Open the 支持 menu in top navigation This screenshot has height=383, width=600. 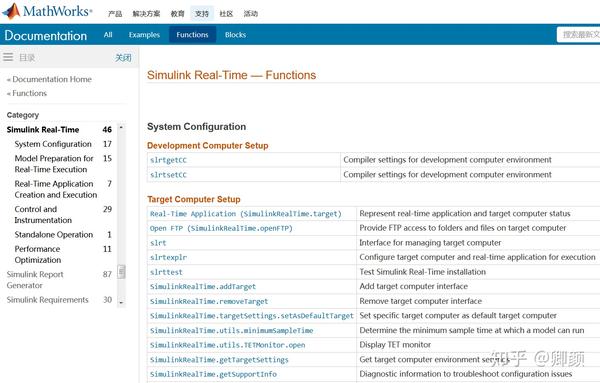tap(202, 14)
